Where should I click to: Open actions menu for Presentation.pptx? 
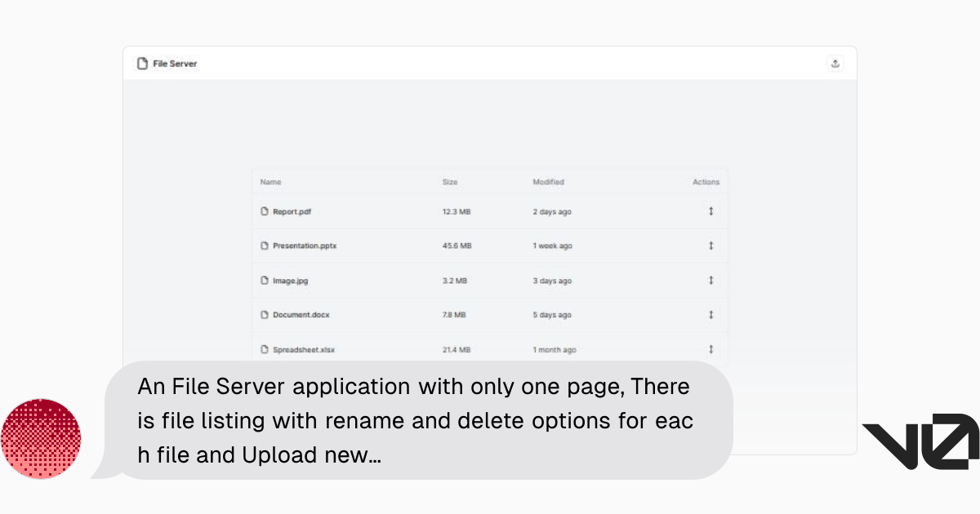coord(710,246)
